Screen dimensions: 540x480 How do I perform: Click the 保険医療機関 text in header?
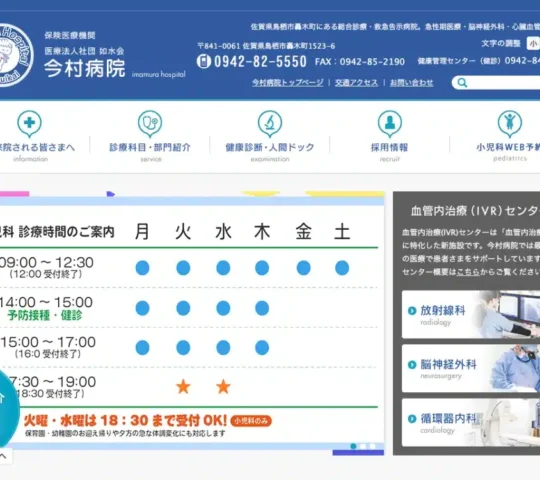pyautogui.click(x=70, y=35)
